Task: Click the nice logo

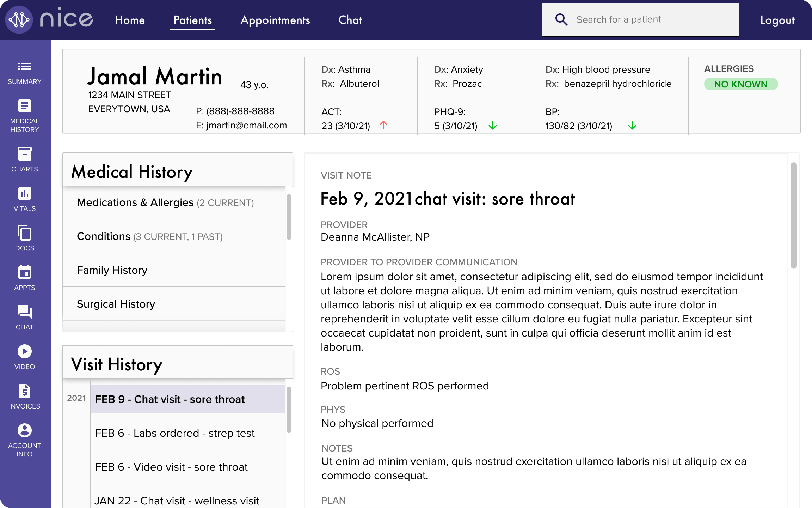Action: 49,20
